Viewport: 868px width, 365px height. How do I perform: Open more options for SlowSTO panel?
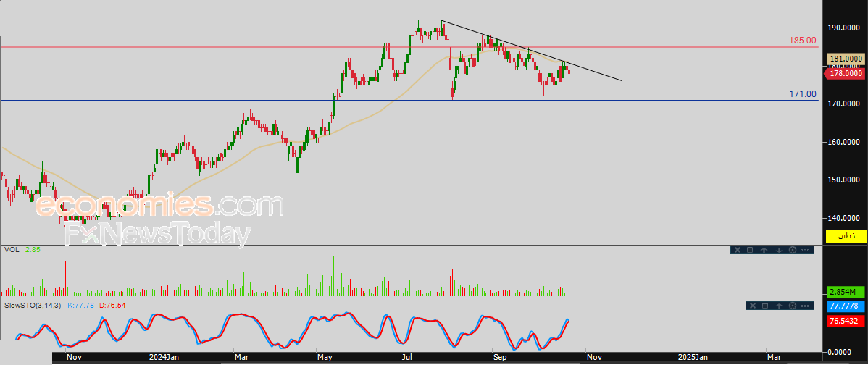pyautogui.click(x=806, y=306)
